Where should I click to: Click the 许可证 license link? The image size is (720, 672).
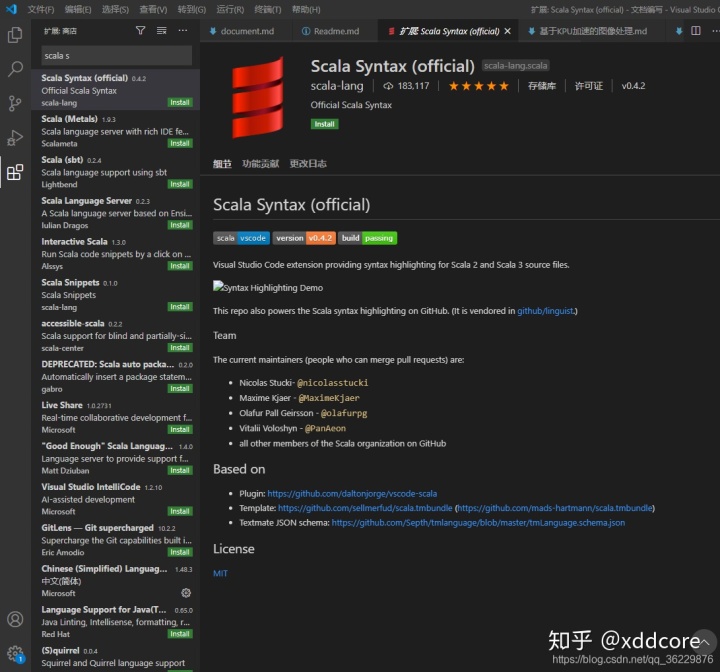pyautogui.click(x=588, y=86)
